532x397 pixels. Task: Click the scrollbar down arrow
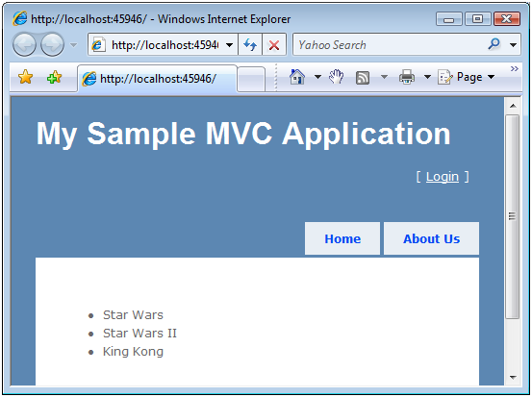tap(513, 378)
